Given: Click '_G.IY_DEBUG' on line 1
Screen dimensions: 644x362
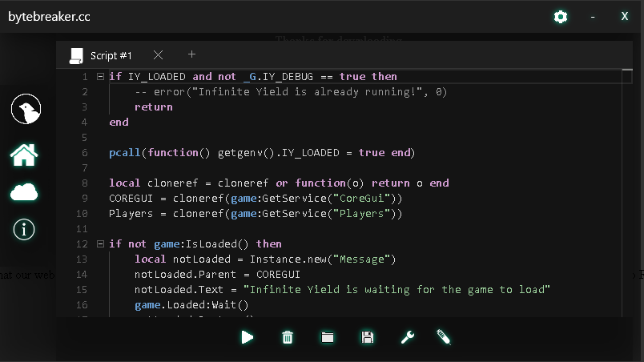Looking at the screenshot, I should (x=278, y=76).
